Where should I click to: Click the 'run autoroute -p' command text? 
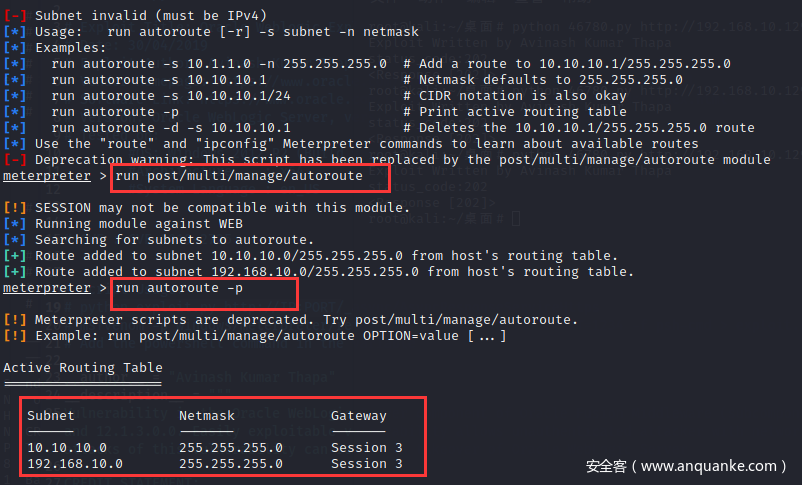[179, 288]
